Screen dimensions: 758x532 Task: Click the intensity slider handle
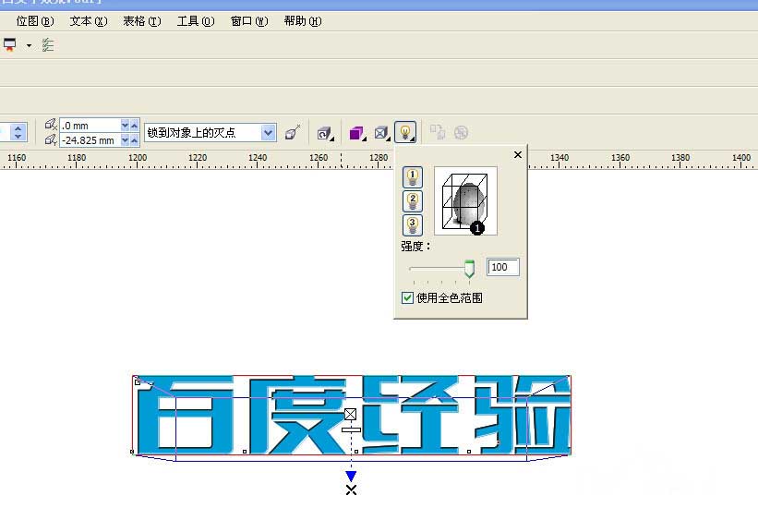point(469,269)
